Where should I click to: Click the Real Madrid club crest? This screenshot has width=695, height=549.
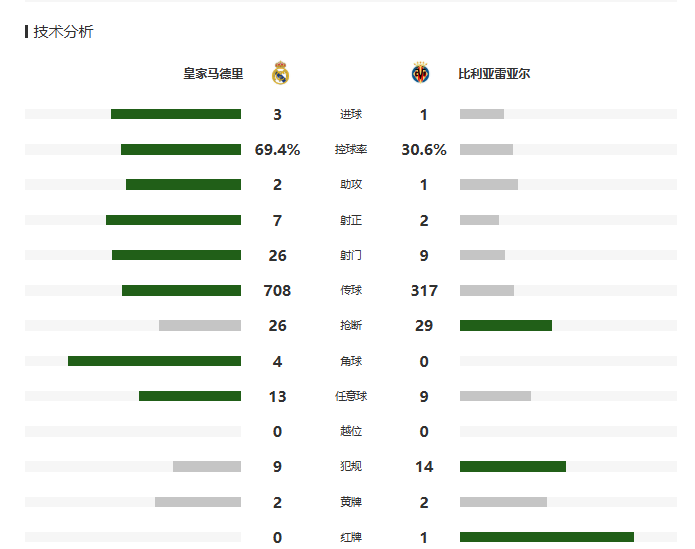[280, 73]
